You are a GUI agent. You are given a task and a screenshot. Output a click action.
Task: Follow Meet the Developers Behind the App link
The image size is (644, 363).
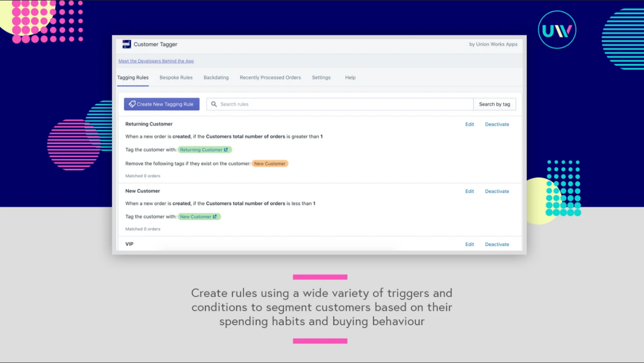(x=156, y=61)
